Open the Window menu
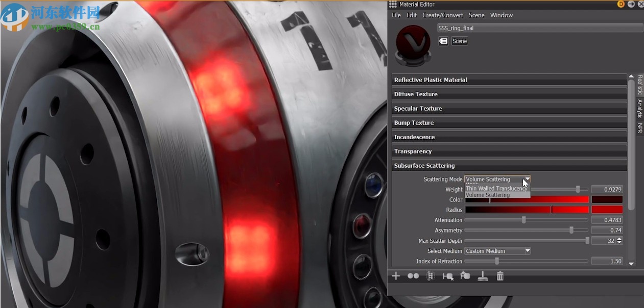 pyautogui.click(x=501, y=15)
